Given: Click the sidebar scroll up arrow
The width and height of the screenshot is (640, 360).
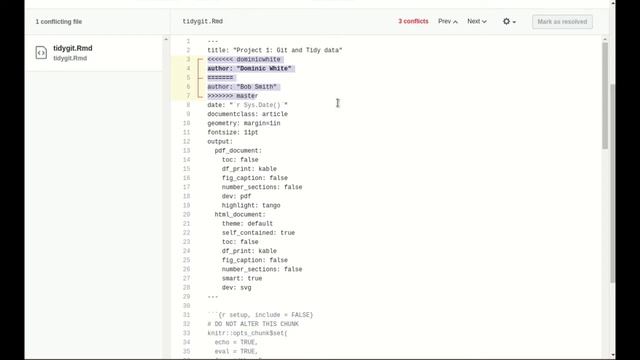Looking at the screenshot, I should pyautogui.click(x=166, y=40).
